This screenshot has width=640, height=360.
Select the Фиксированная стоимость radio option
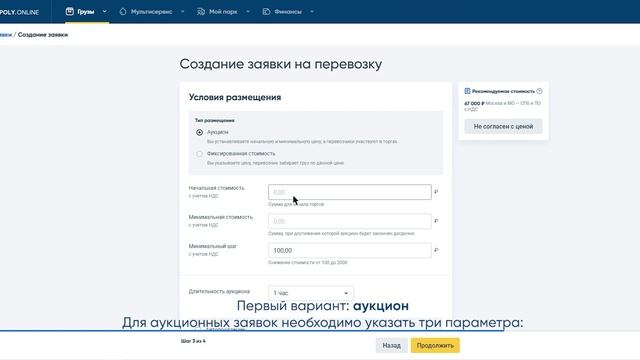coord(199,154)
